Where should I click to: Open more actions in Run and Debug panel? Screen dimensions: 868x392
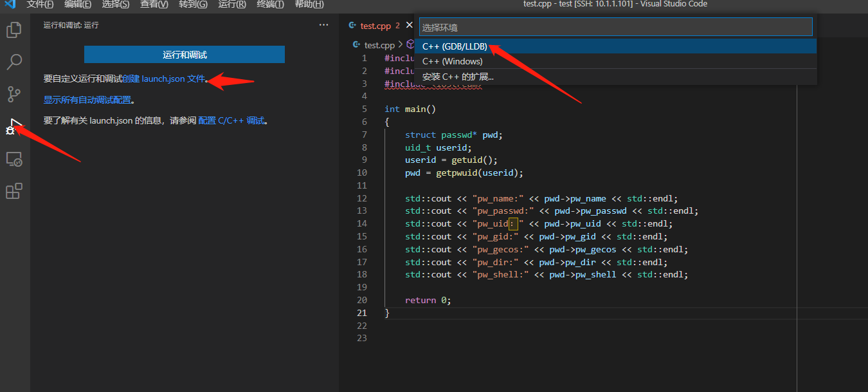[323, 25]
